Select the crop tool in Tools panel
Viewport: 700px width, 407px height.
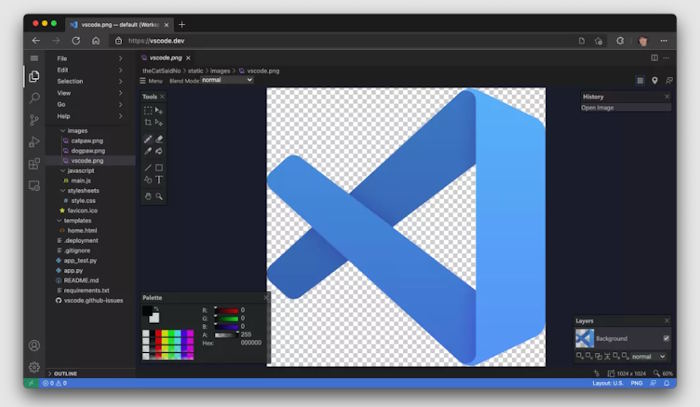[148, 122]
